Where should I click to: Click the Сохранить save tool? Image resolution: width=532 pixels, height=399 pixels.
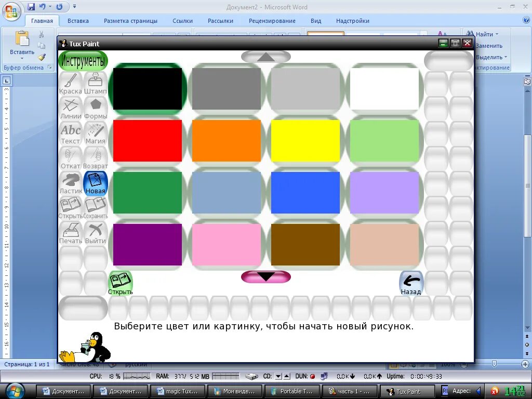[x=96, y=208]
